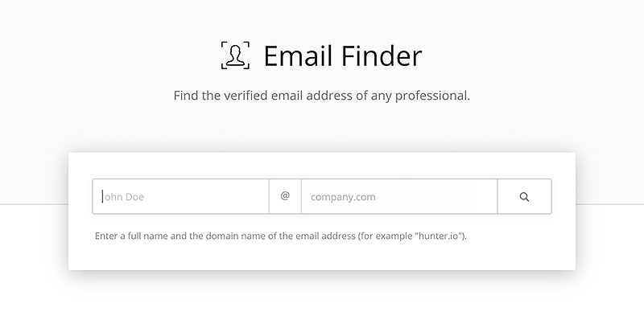The width and height of the screenshot is (644, 316).
Task: Click the "company.com" placeholder text
Action: [343, 197]
